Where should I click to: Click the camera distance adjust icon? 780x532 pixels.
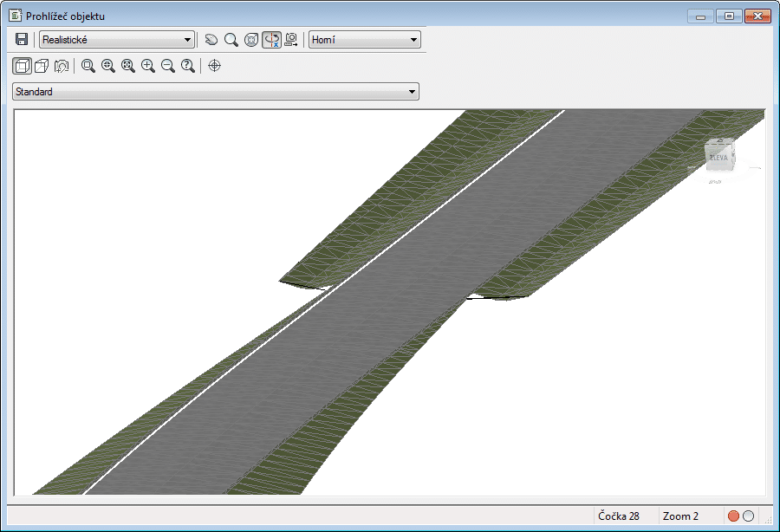tap(291, 40)
